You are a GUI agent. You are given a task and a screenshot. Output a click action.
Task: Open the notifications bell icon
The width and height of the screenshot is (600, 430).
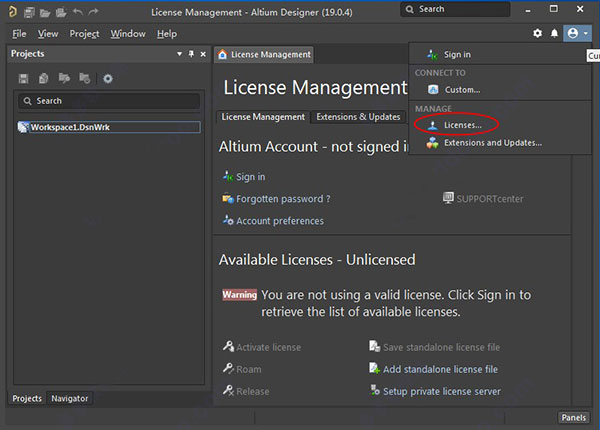(x=555, y=33)
